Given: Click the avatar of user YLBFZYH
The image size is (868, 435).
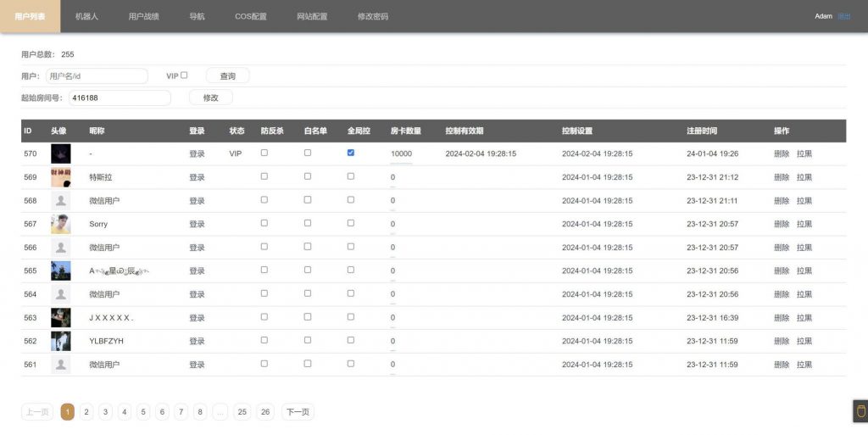Looking at the screenshot, I should click(60, 341).
